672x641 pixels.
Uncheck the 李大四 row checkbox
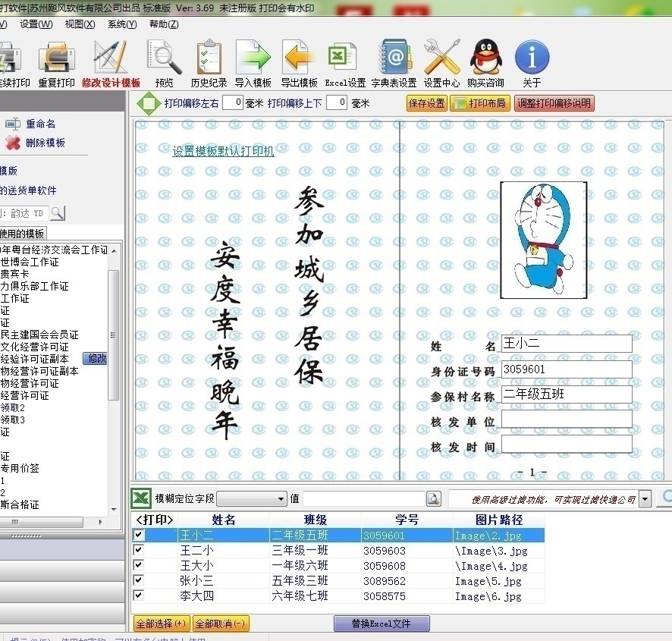tap(139, 596)
